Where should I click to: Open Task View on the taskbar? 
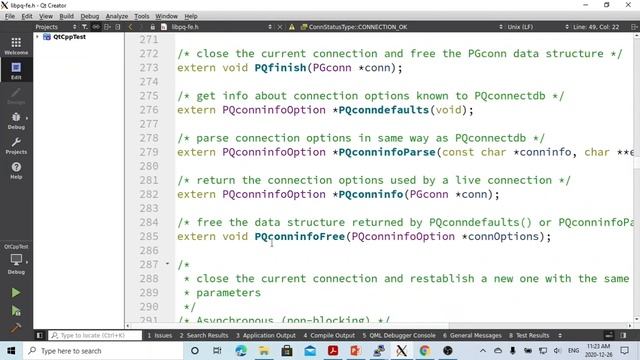(x=217, y=351)
